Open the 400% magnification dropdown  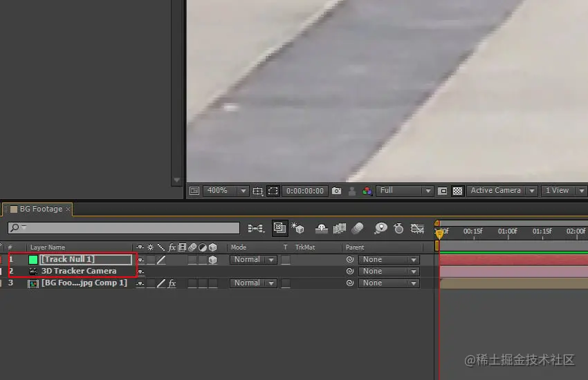(226, 191)
